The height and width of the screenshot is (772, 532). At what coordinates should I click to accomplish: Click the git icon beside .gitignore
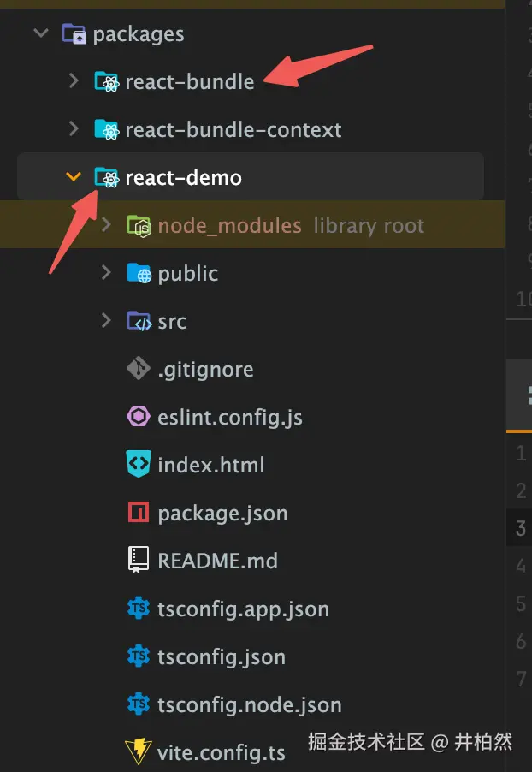pyautogui.click(x=139, y=370)
